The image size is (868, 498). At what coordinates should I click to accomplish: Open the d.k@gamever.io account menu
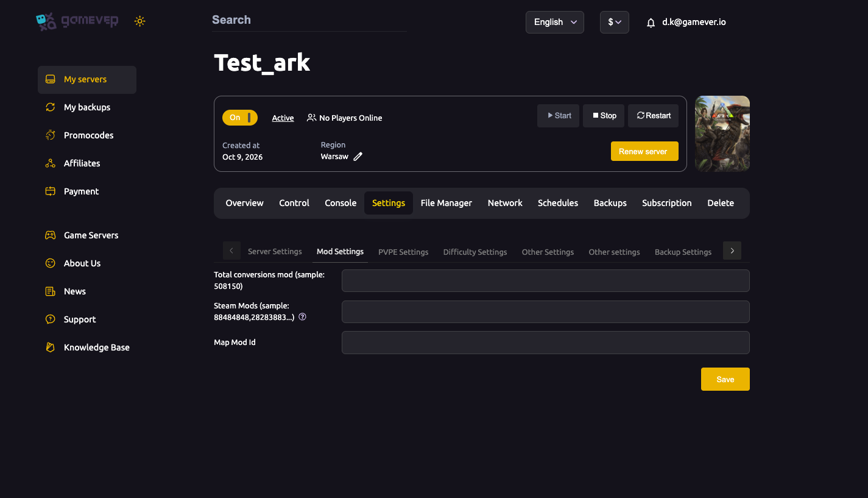[x=694, y=22]
